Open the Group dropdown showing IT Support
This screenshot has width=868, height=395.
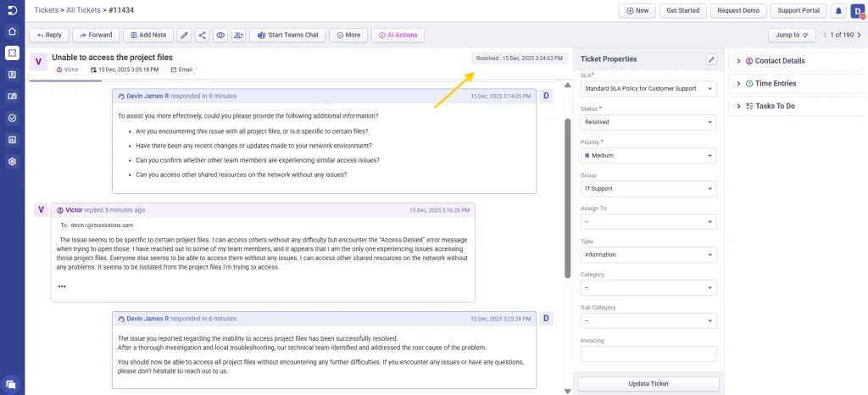click(x=648, y=189)
